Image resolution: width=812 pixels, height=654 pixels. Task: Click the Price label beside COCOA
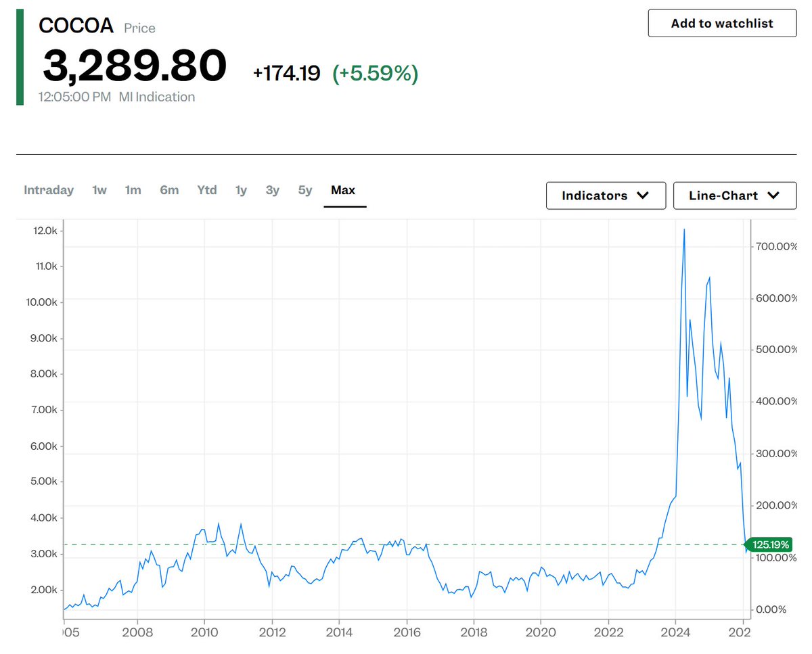pos(139,28)
